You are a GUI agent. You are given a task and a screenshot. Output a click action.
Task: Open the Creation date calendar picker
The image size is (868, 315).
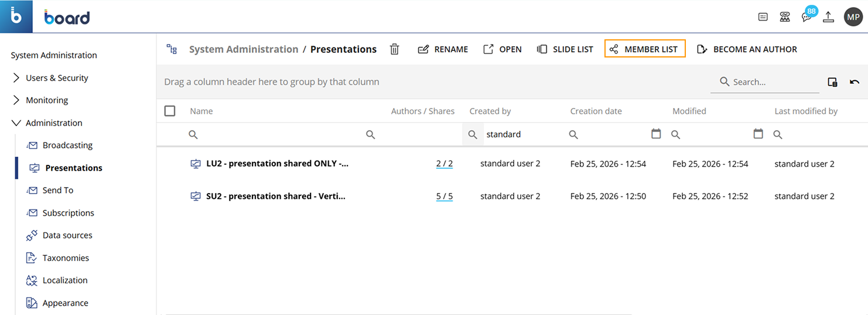tap(656, 134)
